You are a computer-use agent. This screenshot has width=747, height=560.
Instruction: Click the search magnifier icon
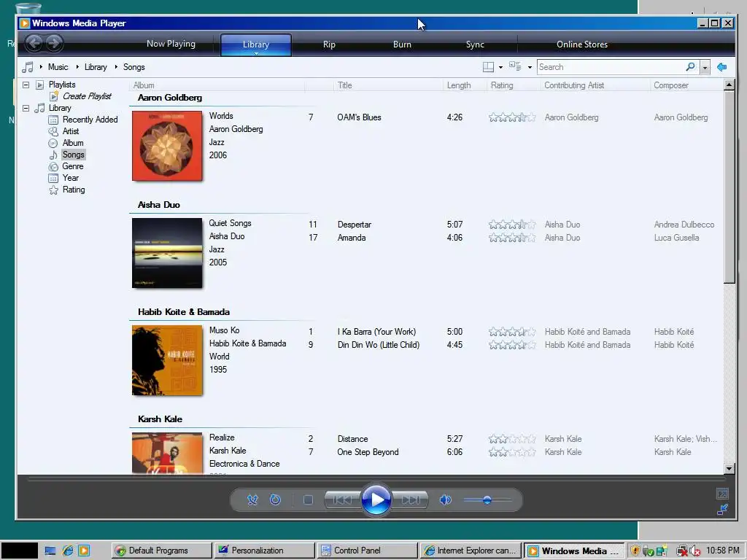690,66
